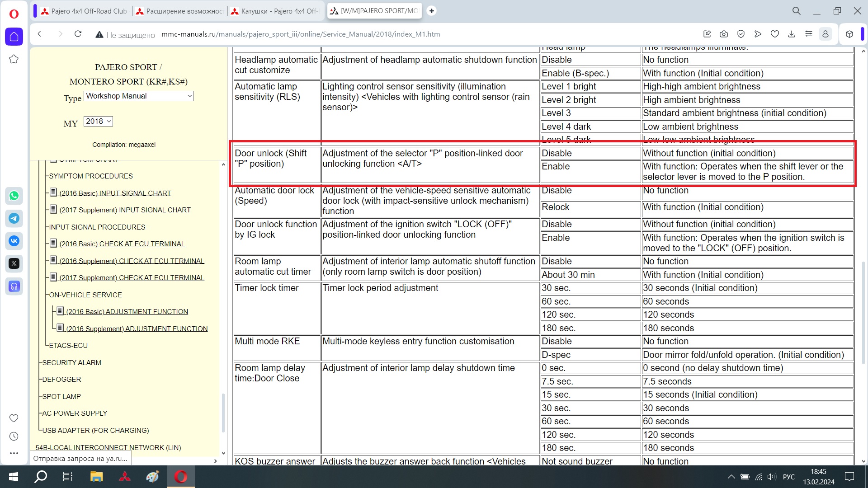Viewport: 868px width, 488px height.
Task: Open the MY 2018 year dropdown
Action: 98,121
